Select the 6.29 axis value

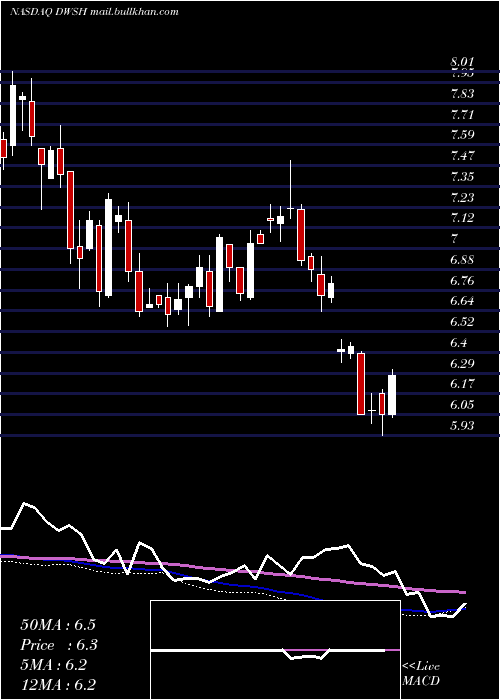coord(462,363)
